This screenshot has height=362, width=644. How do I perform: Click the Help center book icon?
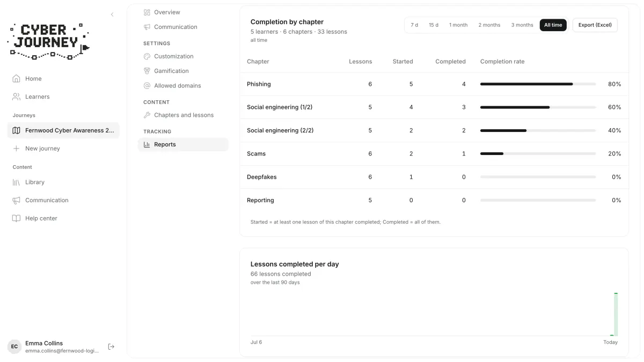[x=17, y=218]
